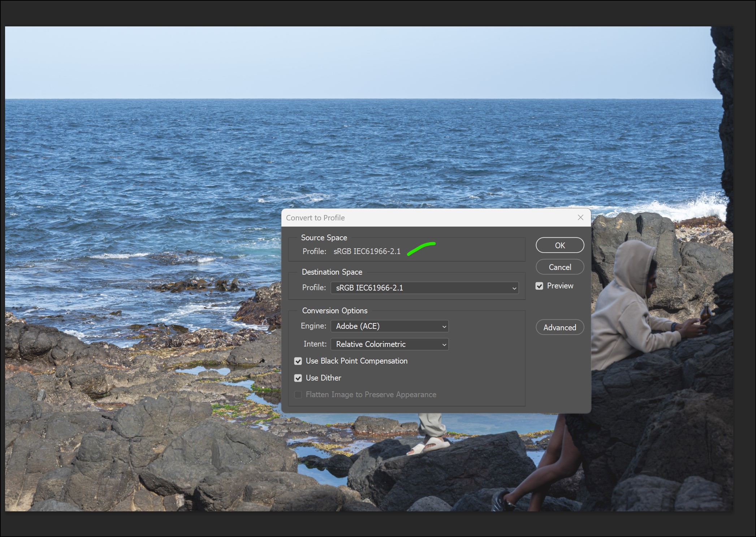Close the Convert to Profile dialog
756x537 pixels.
coord(580,218)
